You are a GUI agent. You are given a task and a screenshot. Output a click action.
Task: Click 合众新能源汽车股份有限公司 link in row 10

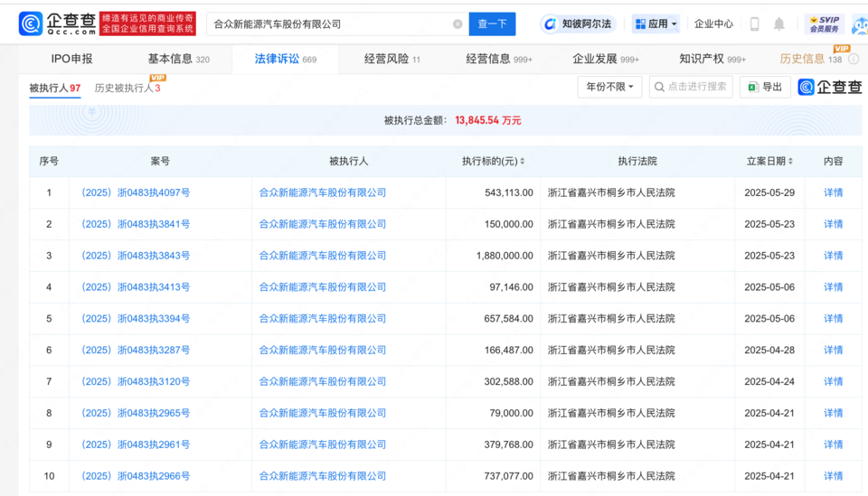[x=323, y=476]
